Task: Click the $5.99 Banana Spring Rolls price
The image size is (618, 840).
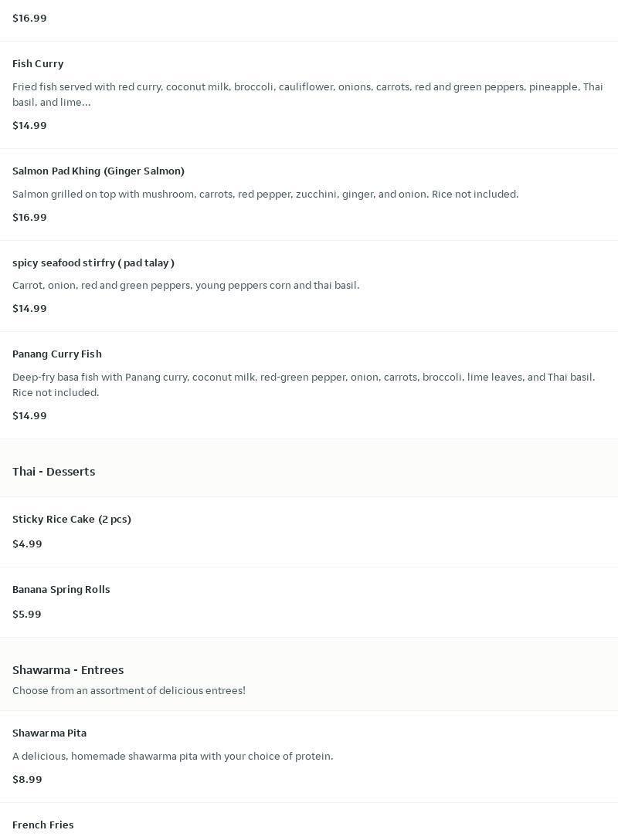Action: (27, 614)
